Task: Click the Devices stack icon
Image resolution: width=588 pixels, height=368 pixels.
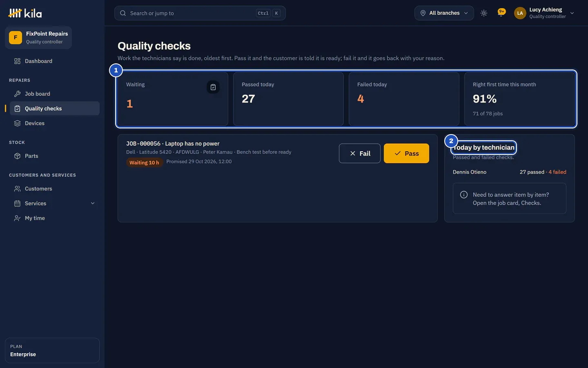Action: 17,123
